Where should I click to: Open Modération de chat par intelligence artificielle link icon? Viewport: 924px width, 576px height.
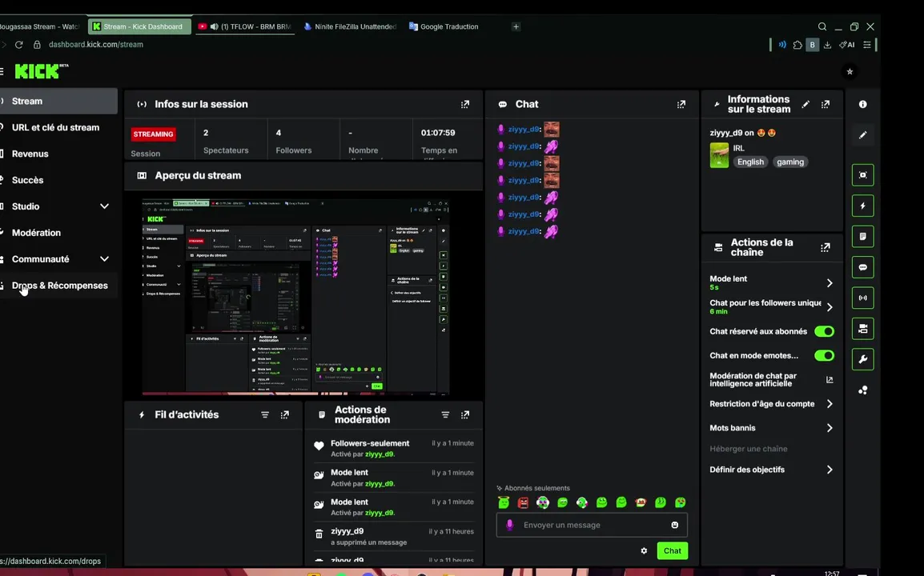830,380
